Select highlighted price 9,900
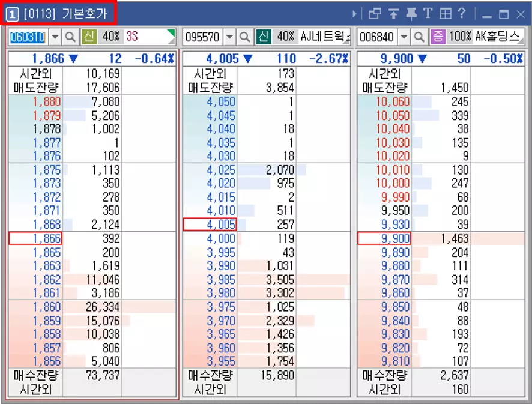The height and width of the screenshot is (404, 532). point(384,238)
